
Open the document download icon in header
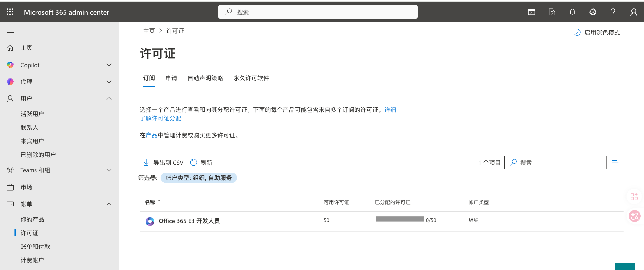point(552,12)
